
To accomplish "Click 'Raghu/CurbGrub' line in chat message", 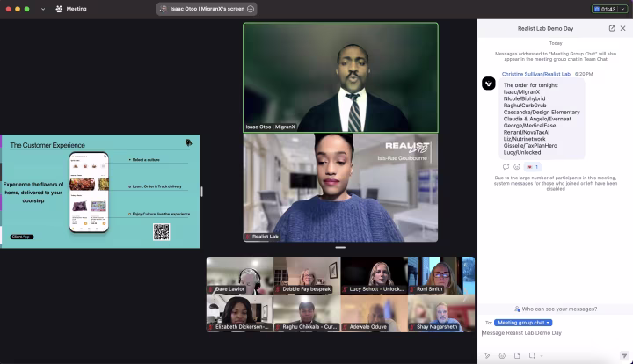I will point(525,106).
